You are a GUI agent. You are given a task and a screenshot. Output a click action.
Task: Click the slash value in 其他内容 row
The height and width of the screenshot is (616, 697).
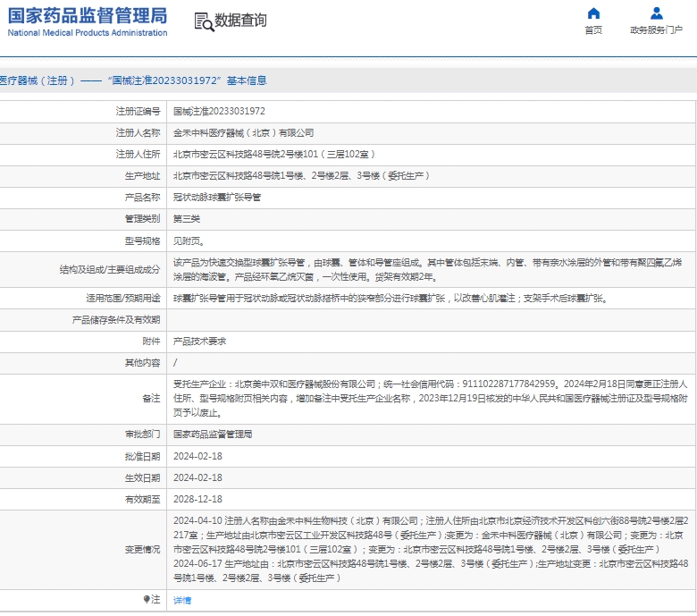pos(175,363)
